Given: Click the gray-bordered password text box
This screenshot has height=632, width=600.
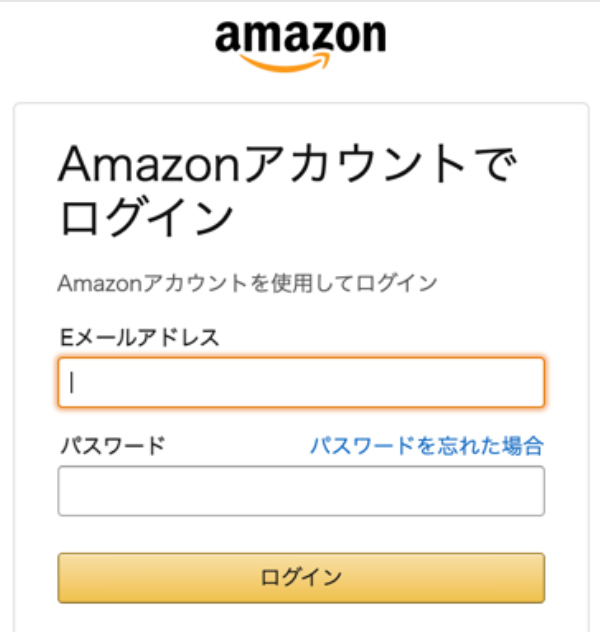Looking at the screenshot, I should (301, 491).
